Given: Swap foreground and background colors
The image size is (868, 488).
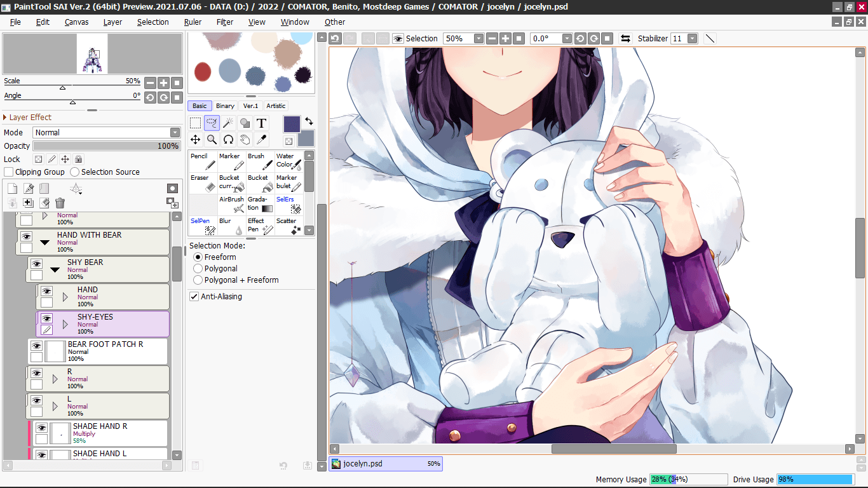Looking at the screenshot, I should pos(309,121).
